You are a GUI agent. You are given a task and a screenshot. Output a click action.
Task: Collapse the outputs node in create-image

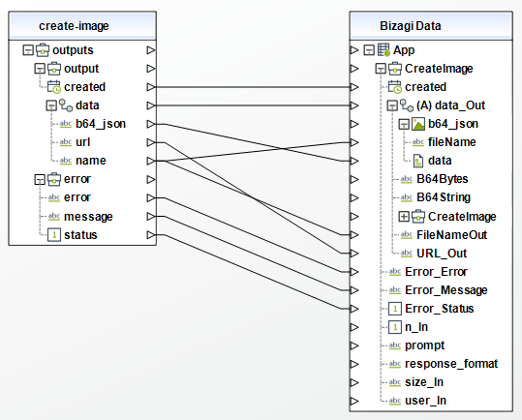pos(28,50)
